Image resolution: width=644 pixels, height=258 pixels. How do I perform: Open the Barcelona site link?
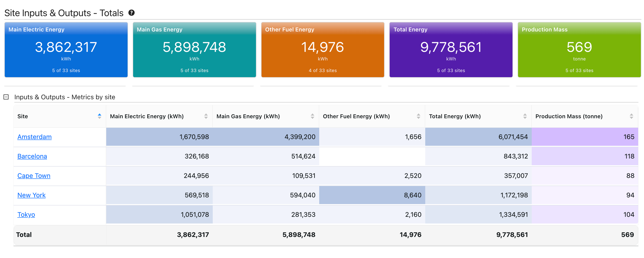coord(32,156)
